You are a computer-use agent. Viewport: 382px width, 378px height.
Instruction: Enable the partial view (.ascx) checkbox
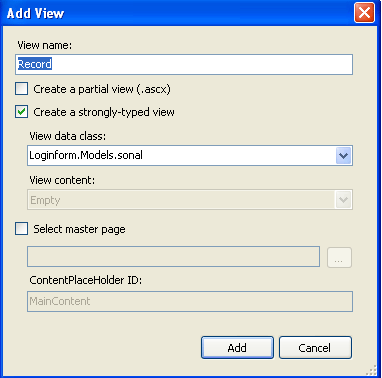tap(21, 89)
